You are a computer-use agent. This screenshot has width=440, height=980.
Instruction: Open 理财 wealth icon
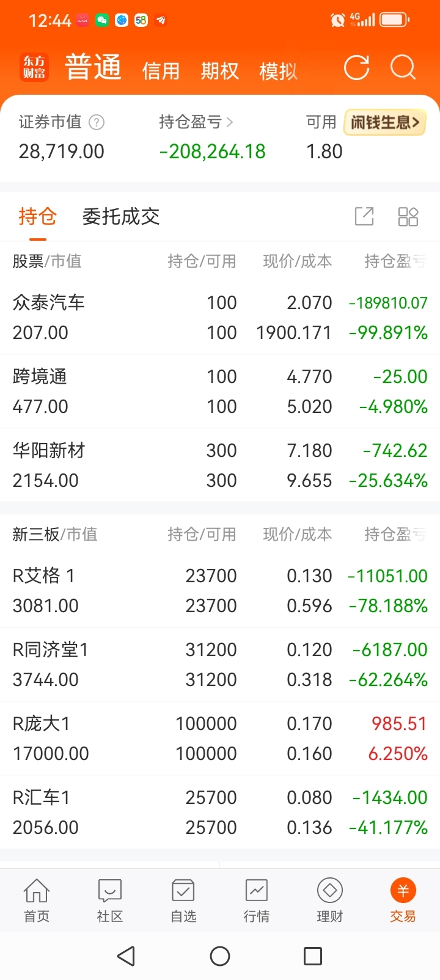pyautogui.click(x=330, y=899)
